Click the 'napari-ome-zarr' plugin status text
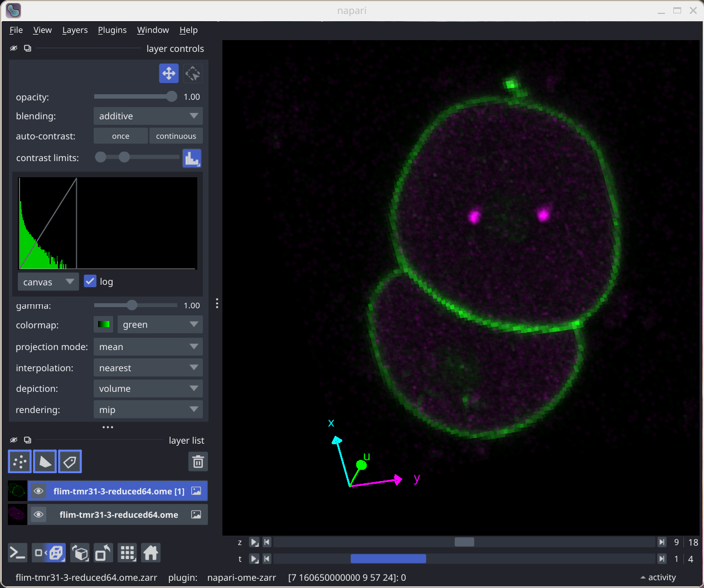Screen dimensions: 704x588 pyautogui.click(x=241, y=577)
